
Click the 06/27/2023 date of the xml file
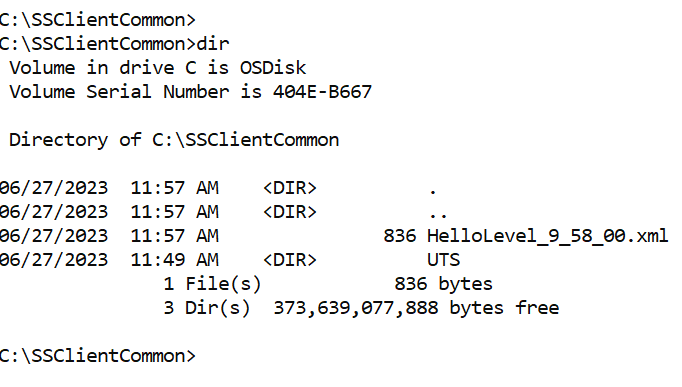[53, 236]
